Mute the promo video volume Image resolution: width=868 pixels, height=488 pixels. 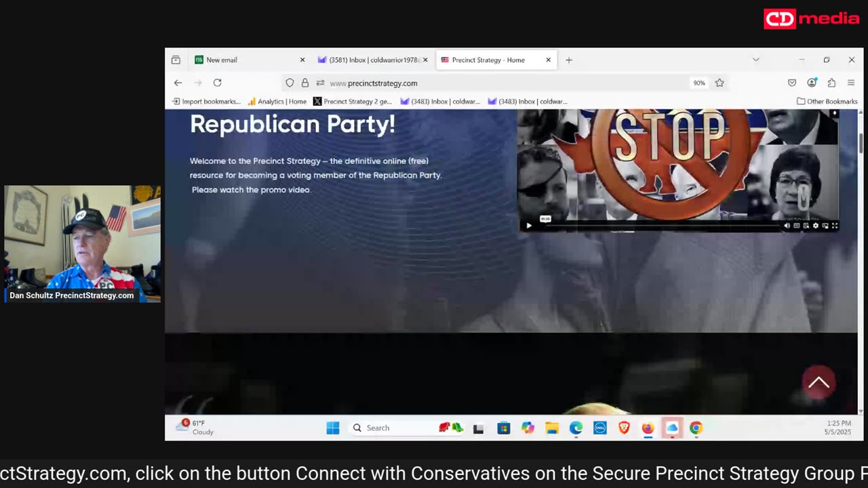click(787, 226)
